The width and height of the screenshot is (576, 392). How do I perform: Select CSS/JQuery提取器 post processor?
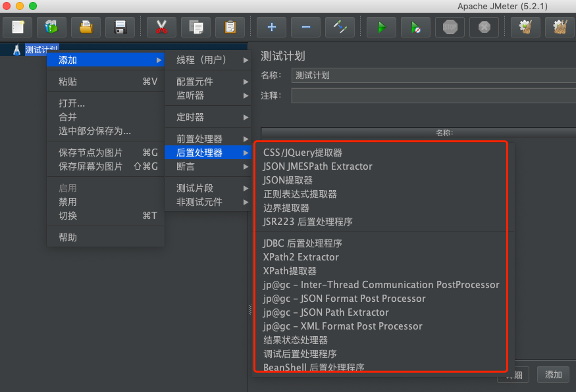point(384,153)
